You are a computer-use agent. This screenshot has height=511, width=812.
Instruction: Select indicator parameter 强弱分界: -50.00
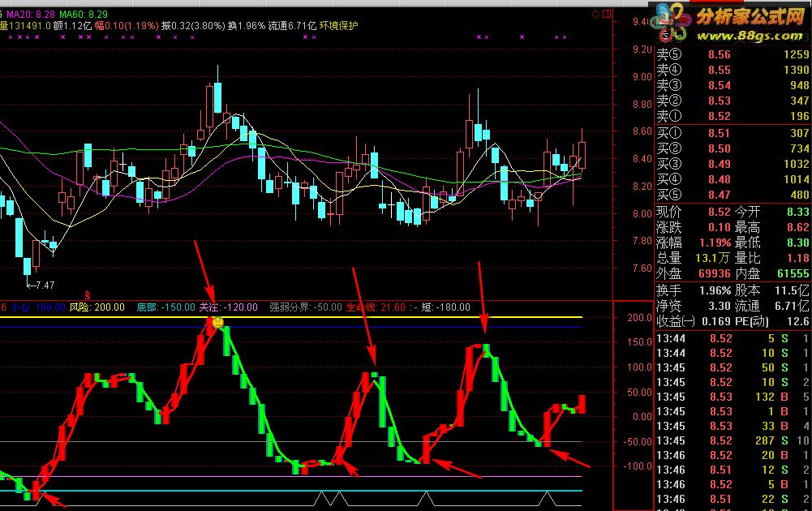click(306, 307)
